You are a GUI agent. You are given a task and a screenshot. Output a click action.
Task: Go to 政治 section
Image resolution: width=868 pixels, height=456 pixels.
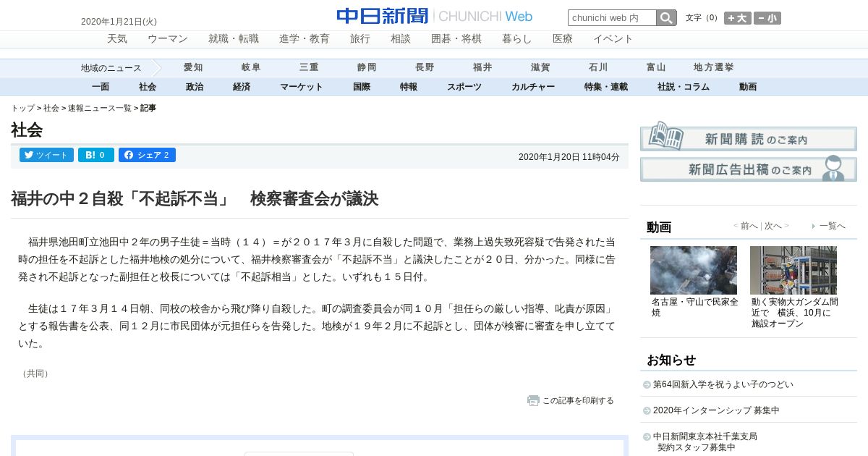(x=195, y=87)
